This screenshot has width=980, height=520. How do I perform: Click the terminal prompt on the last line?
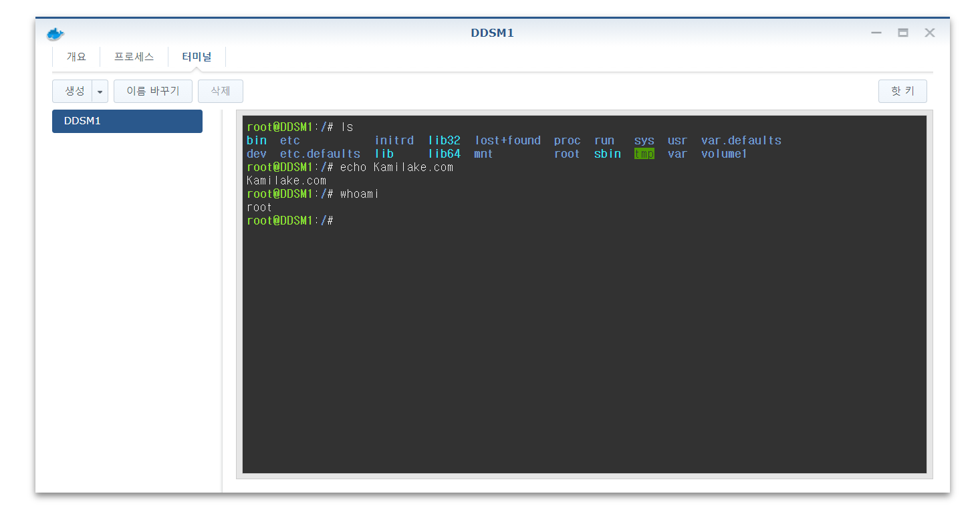[290, 221]
